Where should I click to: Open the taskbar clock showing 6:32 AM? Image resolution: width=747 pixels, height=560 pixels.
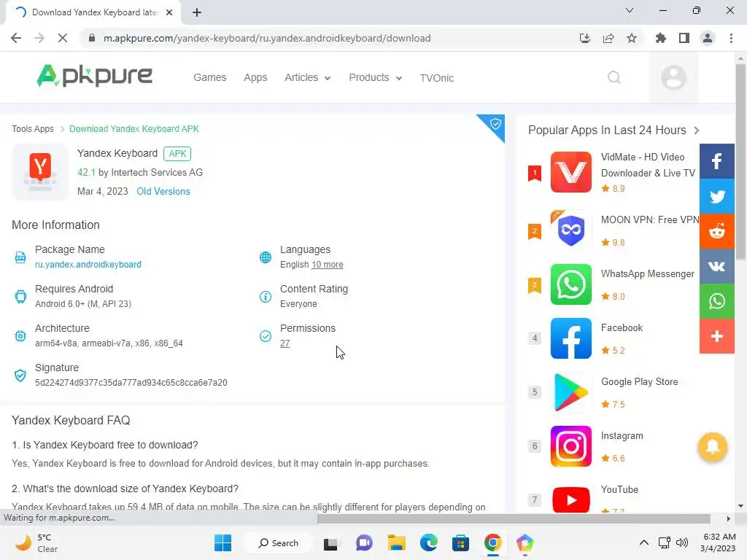coord(719,542)
